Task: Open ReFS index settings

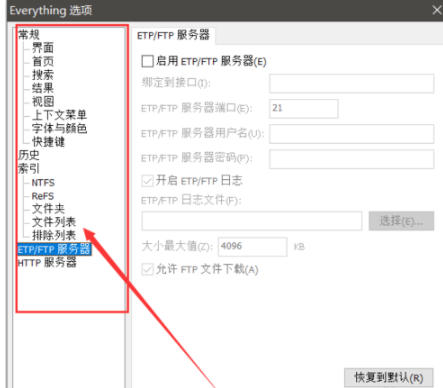Action: click(x=43, y=196)
